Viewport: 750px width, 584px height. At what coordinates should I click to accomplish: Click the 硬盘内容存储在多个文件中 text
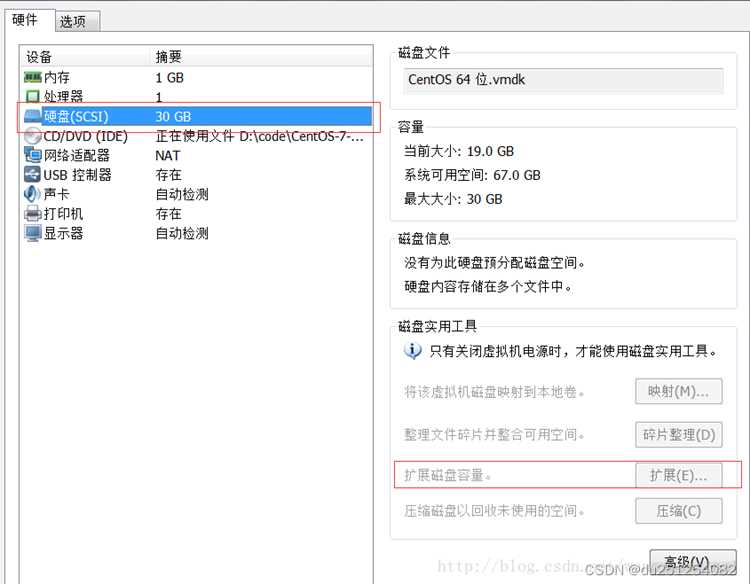[x=488, y=286]
